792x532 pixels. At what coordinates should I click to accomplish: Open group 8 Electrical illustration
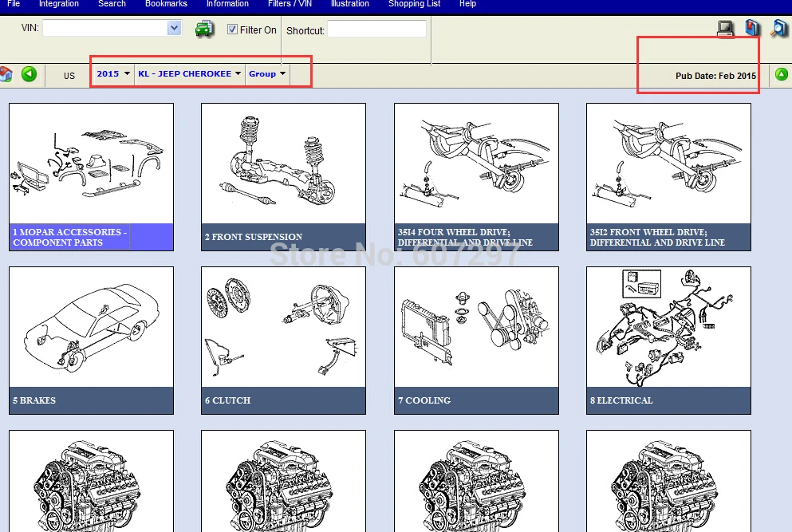pyautogui.click(x=668, y=327)
